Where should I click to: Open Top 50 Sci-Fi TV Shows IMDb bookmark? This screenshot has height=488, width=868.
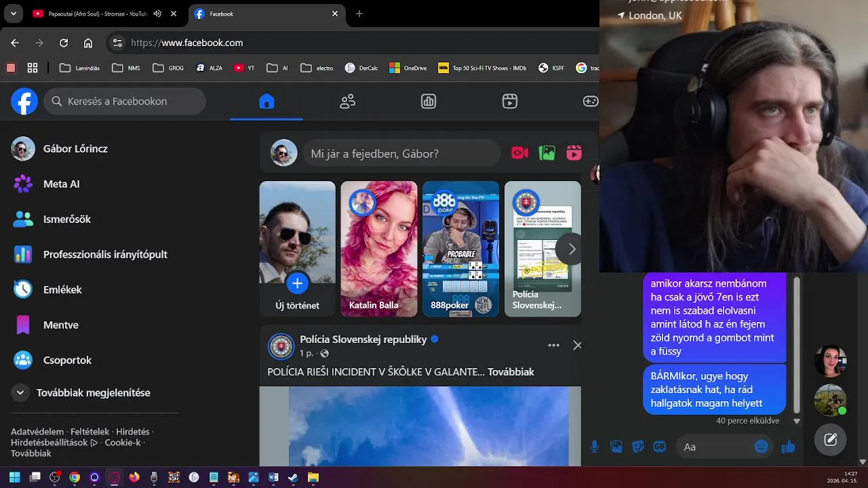pos(483,68)
